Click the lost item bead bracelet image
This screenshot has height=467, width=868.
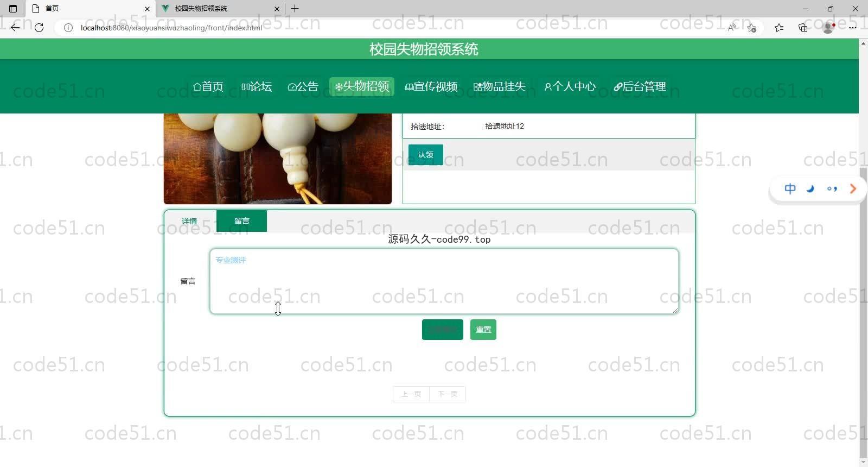(278, 159)
